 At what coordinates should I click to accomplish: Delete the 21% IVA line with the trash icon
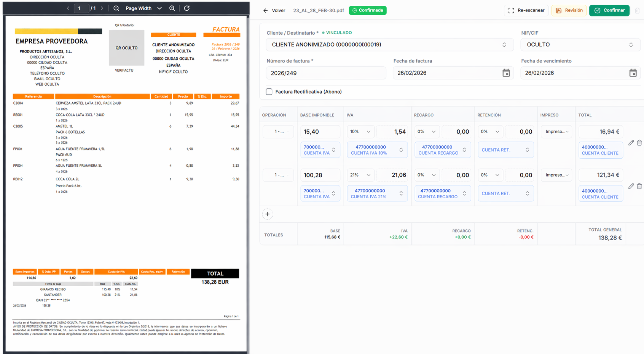(640, 186)
